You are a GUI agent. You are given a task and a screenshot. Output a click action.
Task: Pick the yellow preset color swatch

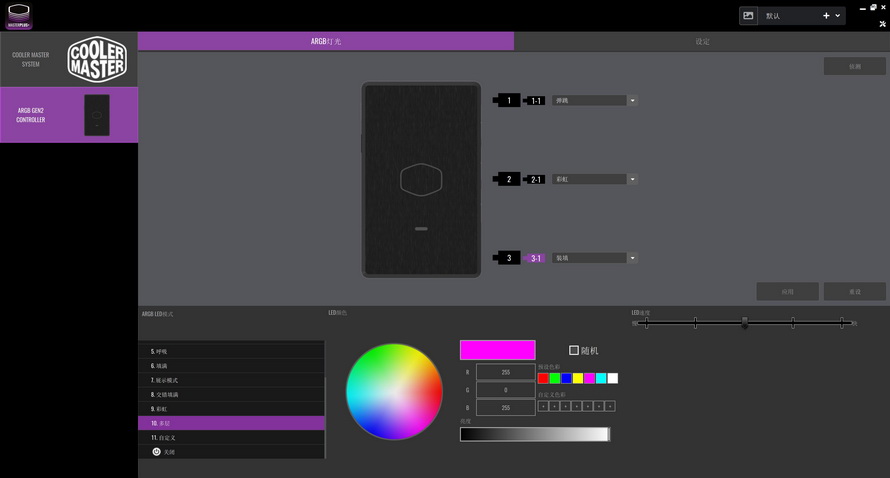[x=578, y=379]
